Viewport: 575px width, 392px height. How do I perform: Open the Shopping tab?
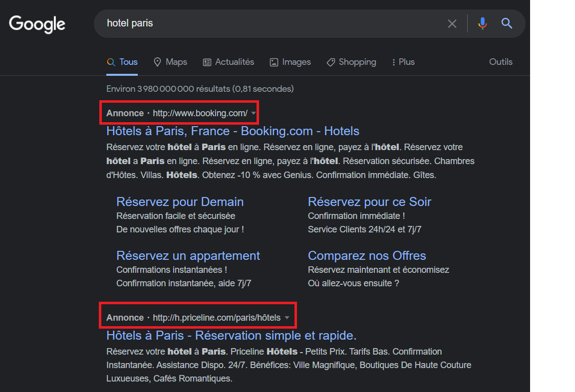point(351,62)
